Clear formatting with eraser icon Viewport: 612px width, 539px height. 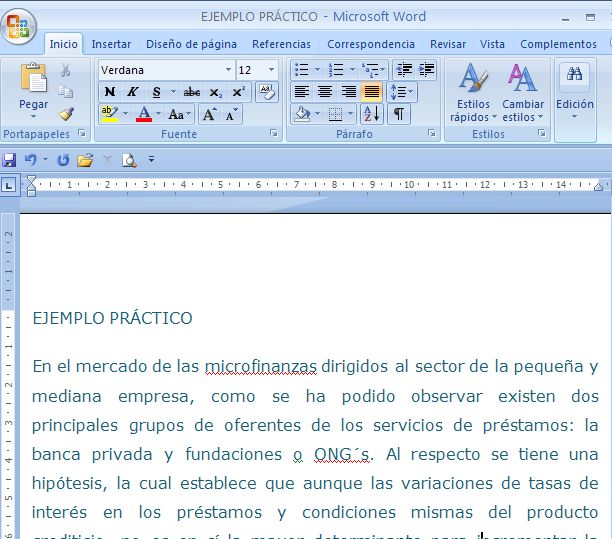click(267, 92)
